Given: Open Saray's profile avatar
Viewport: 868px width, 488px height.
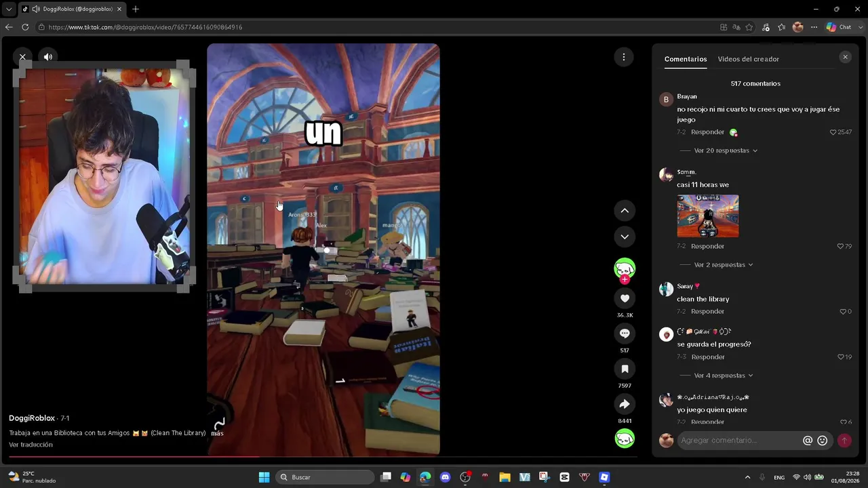Looking at the screenshot, I should point(666,289).
